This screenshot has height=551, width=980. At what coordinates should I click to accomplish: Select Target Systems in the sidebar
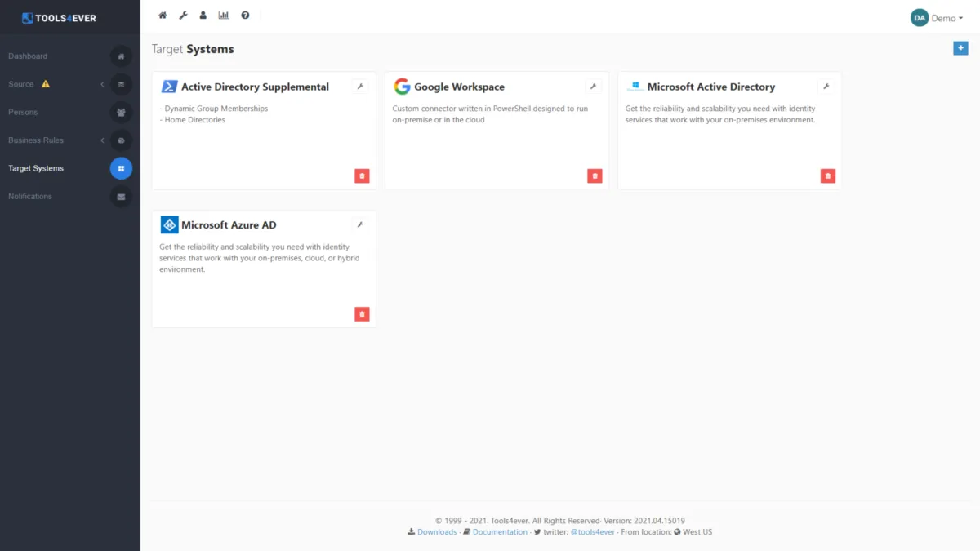pos(37,167)
